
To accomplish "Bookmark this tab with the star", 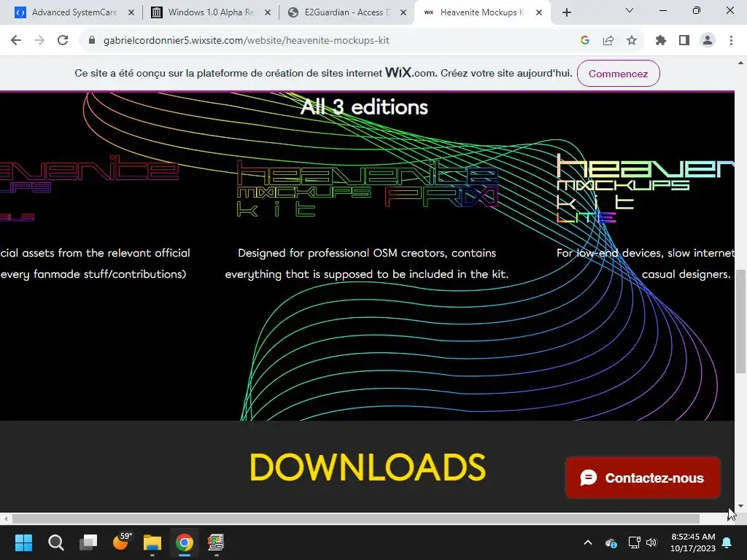I will click(x=632, y=41).
